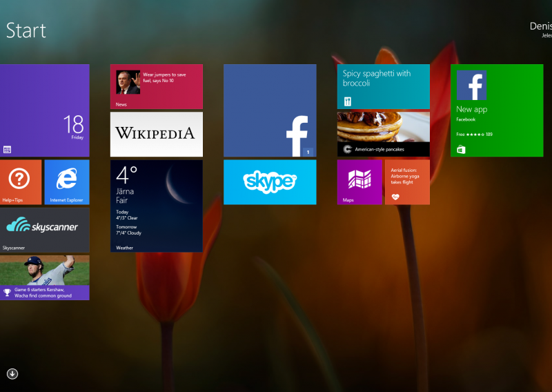Open the large blue Facebook tile

coord(270,110)
